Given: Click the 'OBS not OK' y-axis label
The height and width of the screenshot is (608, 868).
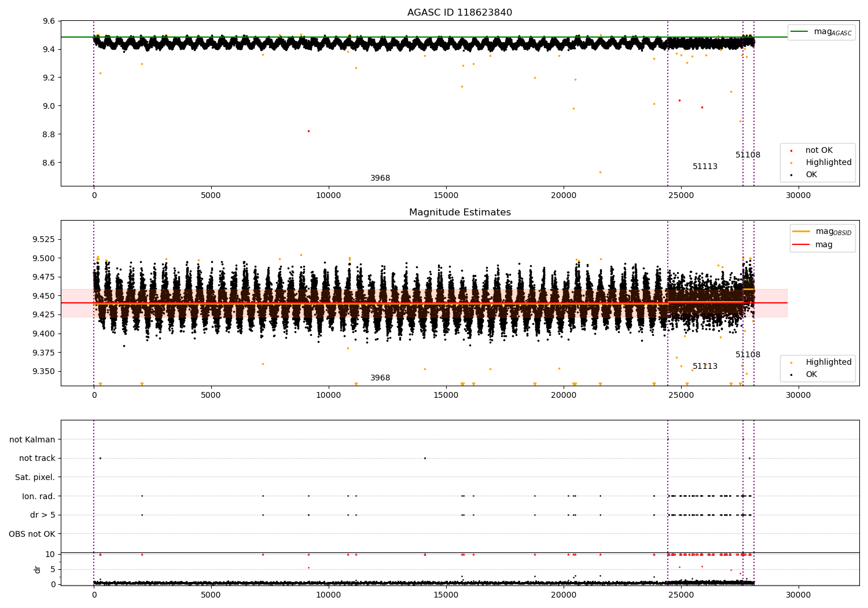Looking at the screenshot, I should click(32, 534).
